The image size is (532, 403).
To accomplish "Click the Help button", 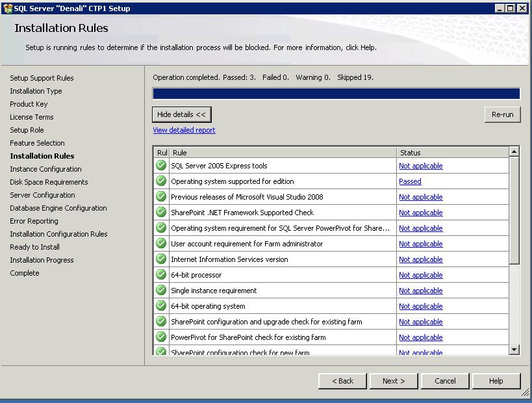I will click(x=496, y=381).
